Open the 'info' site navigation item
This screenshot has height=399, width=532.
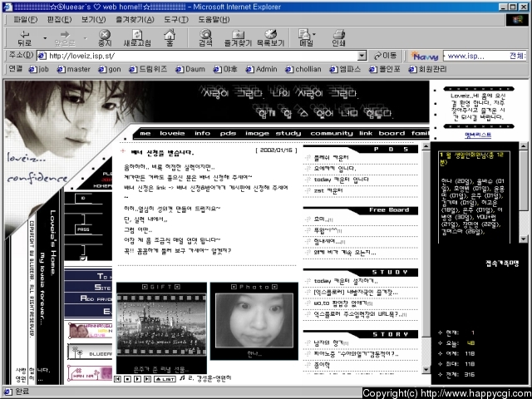202,133
